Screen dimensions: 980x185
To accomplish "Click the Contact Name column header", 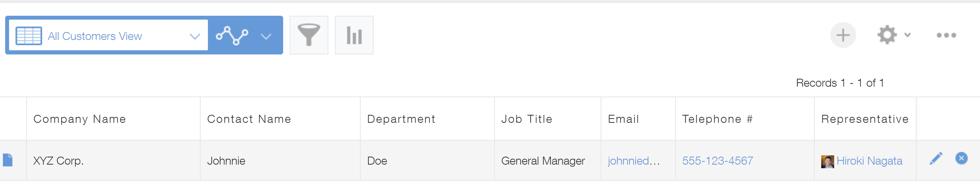I will coord(249,119).
